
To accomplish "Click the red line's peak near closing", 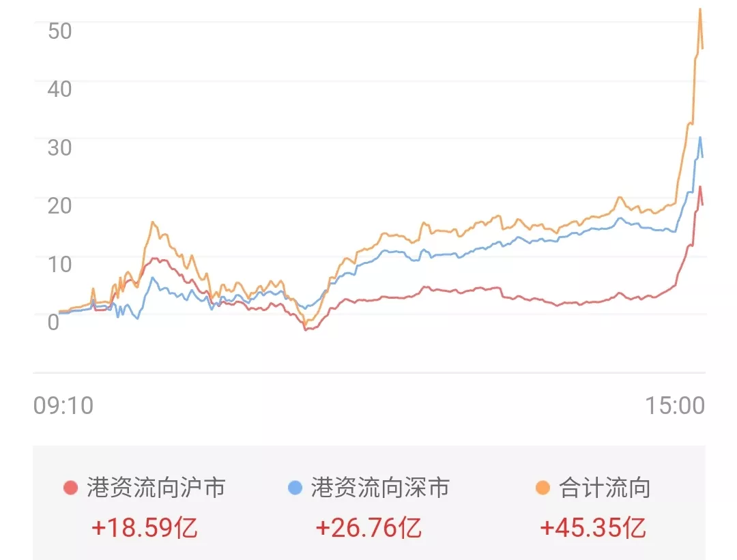I will point(700,187).
